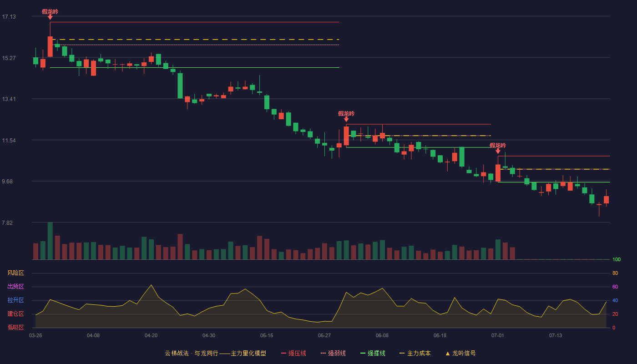Click the 17.13 price axis label

(x=9, y=17)
